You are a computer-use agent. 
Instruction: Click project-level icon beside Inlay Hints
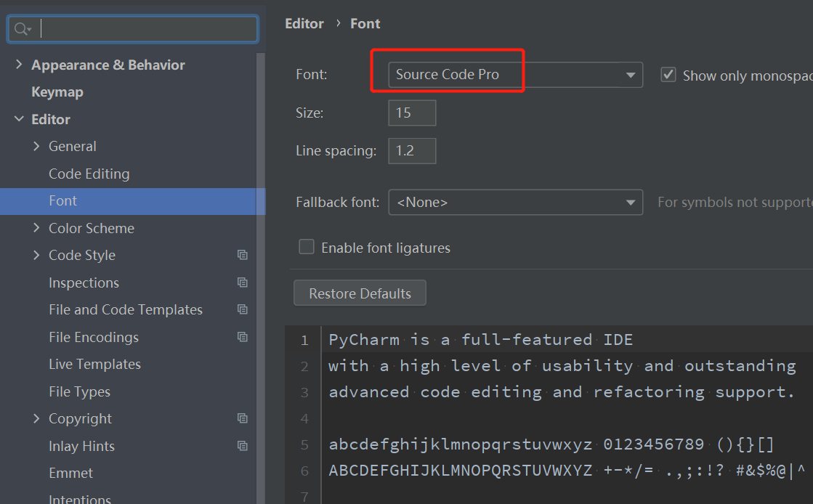coord(243,446)
